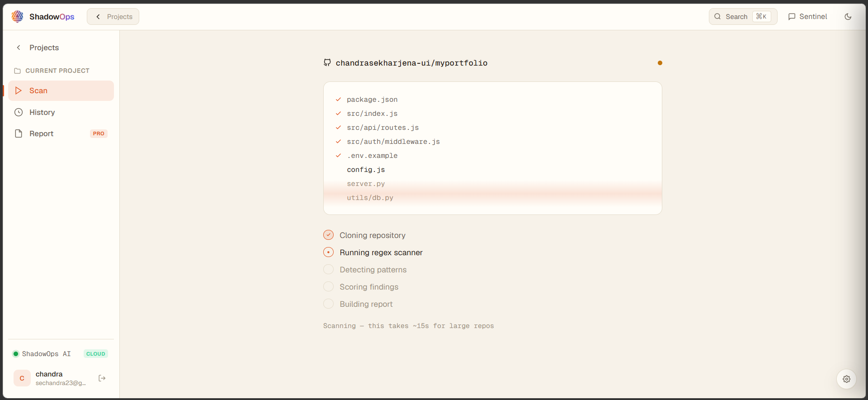Screen dimensions: 868x400
Task: Click the chandra user avatar
Action: click(22, 378)
